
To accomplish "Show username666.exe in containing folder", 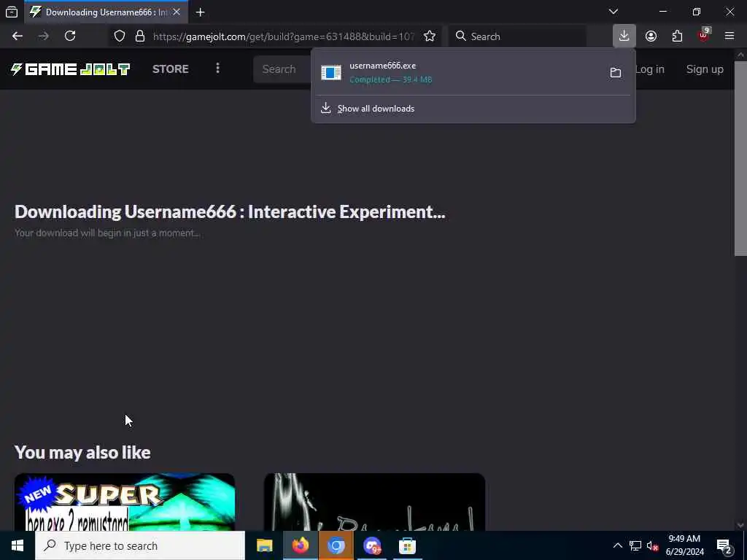I will [616, 72].
